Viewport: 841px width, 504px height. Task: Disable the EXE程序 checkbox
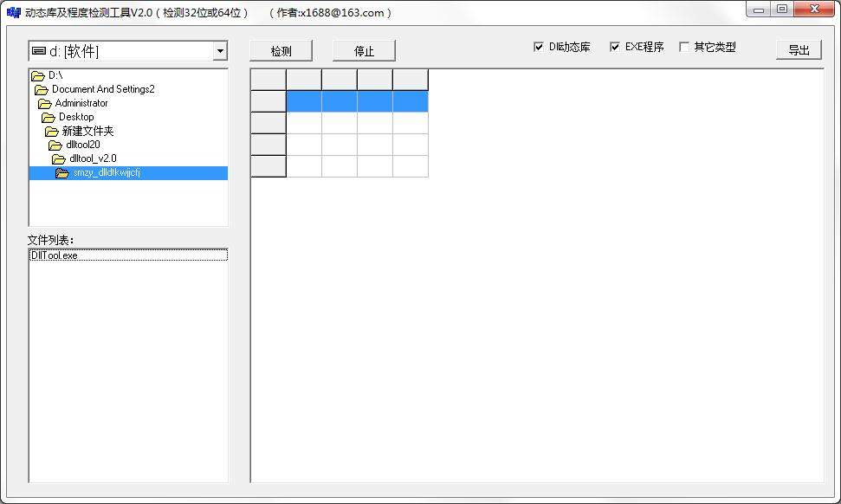click(615, 46)
